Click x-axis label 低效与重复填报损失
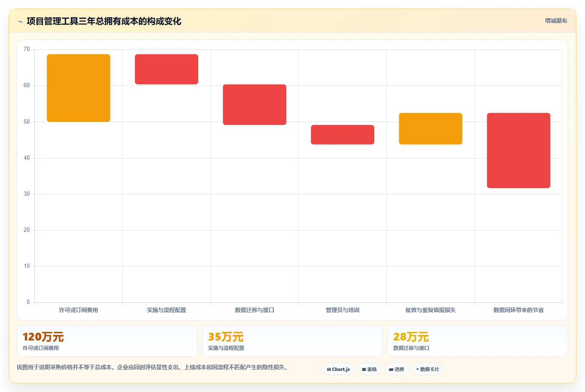The height and width of the screenshot is (392, 585). pos(430,310)
